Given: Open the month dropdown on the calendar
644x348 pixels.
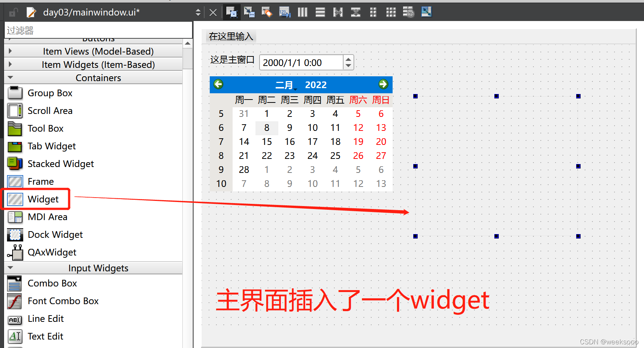Looking at the screenshot, I should click(x=286, y=84).
